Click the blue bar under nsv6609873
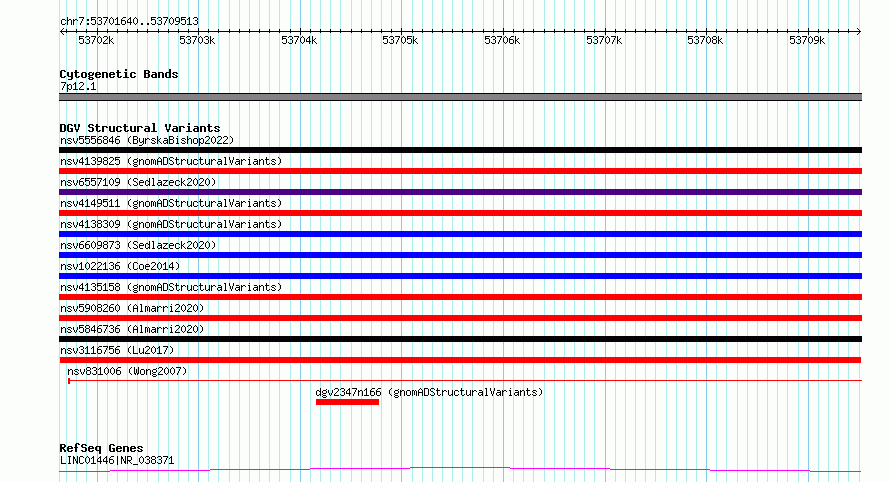 [460, 255]
